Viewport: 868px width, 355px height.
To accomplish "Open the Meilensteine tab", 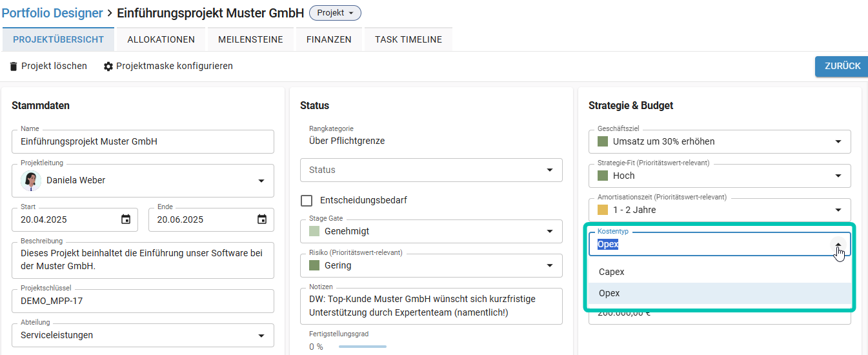I will pyautogui.click(x=250, y=39).
